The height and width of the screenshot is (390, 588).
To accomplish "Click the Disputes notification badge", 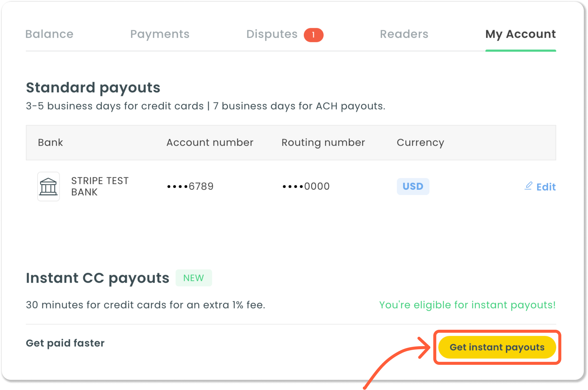I will [x=313, y=35].
